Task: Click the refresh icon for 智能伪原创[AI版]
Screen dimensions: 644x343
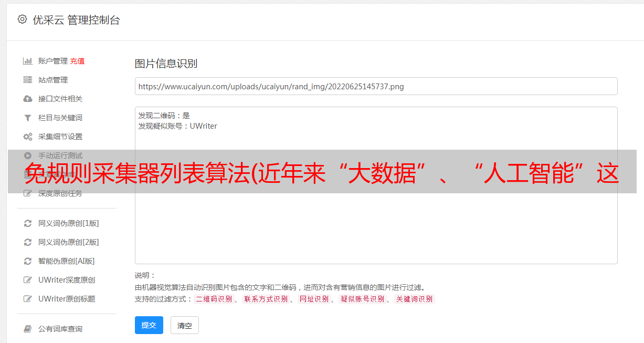Action: tap(28, 261)
